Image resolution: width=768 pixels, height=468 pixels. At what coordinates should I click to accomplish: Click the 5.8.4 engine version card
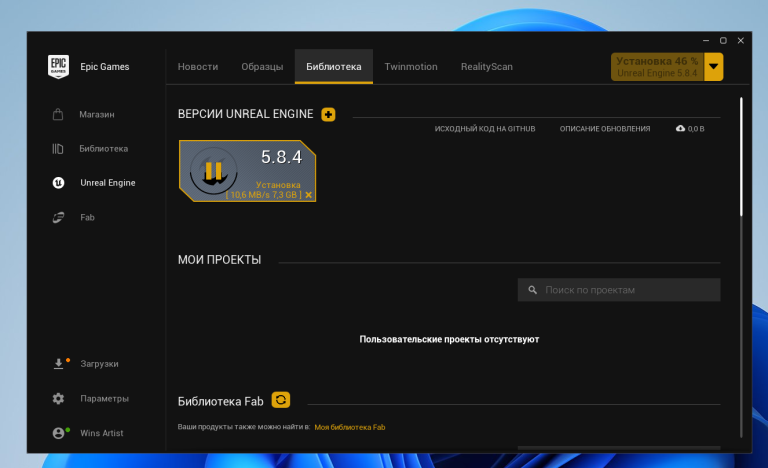pos(247,171)
